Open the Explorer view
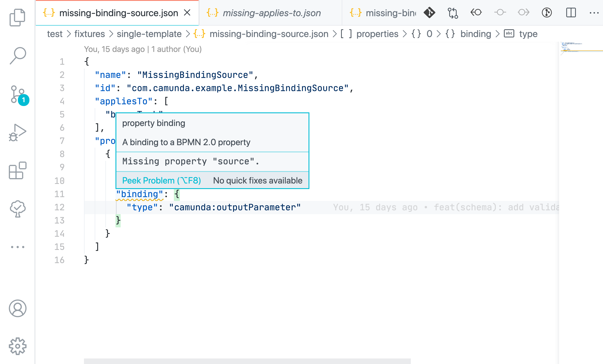 (x=17, y=18)
